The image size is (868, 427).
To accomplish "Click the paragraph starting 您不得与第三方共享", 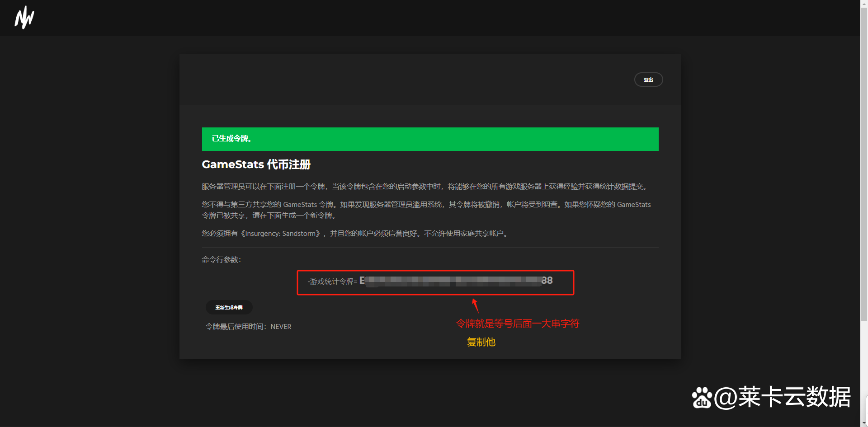I will point(426,210).
